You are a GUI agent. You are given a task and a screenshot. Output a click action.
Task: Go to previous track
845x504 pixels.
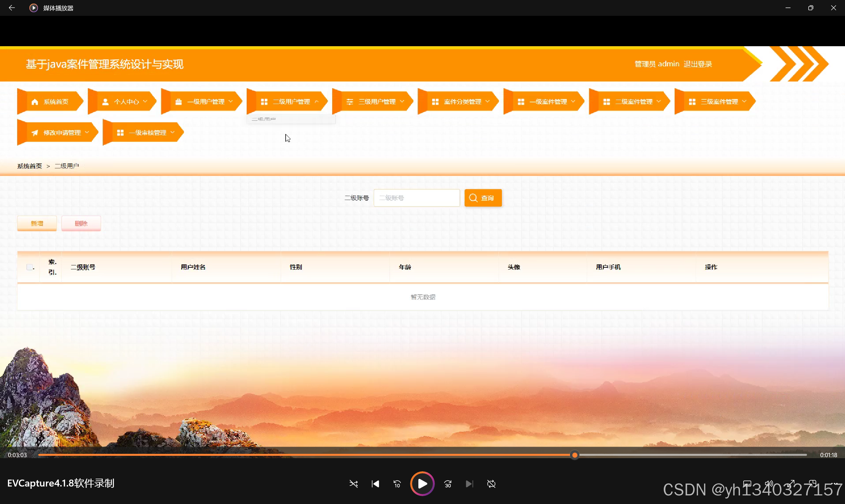(375, 484)
